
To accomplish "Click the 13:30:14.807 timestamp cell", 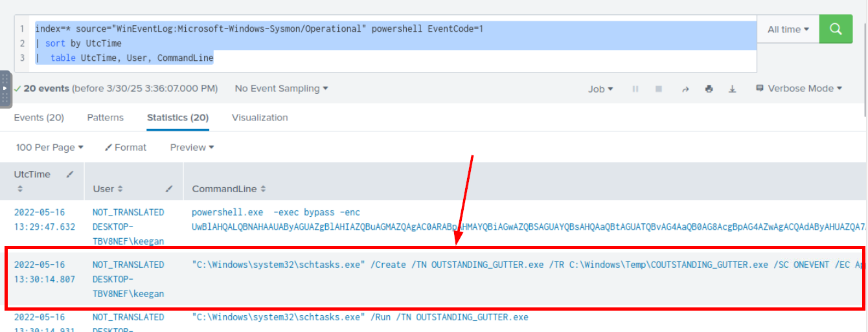I will pos(44,272).
